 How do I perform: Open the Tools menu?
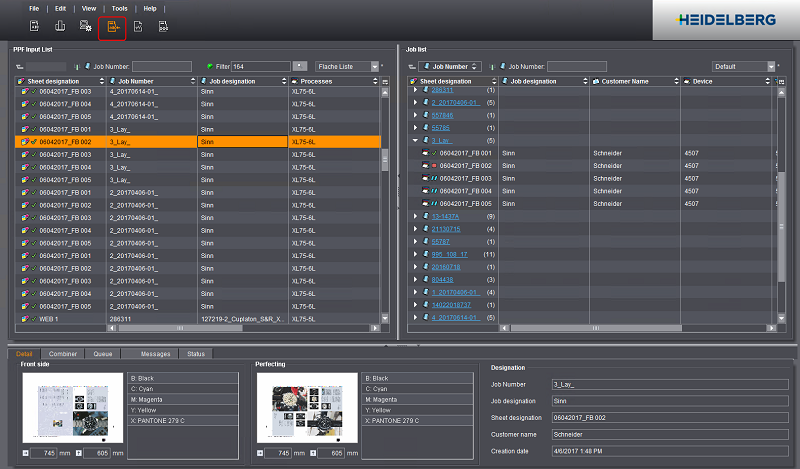(119, 8)
